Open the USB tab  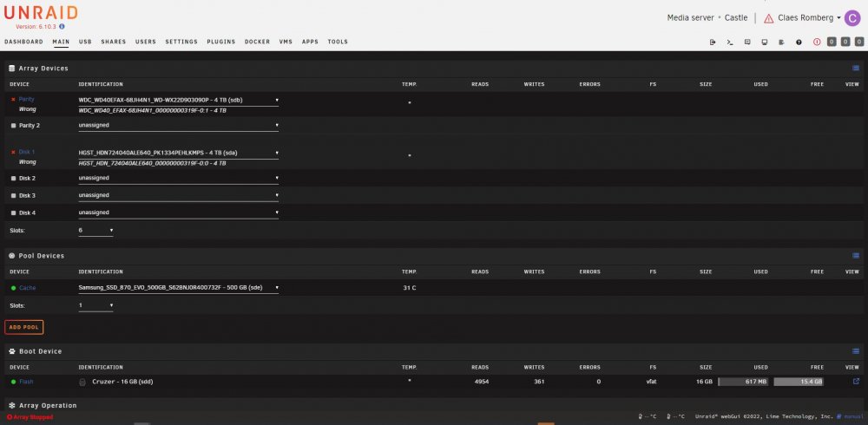click(85, 42)
